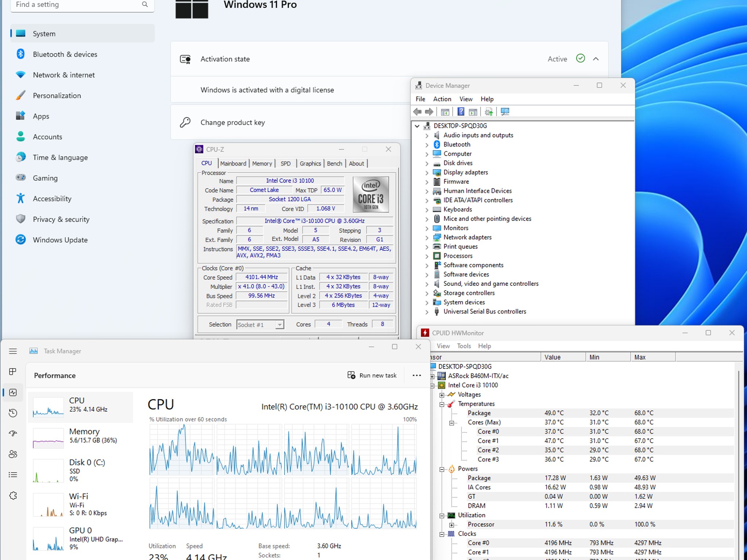Viewport: 747px width, 560px height.
Task: Open About tab in CPU-Z
Action: (356, 163)
